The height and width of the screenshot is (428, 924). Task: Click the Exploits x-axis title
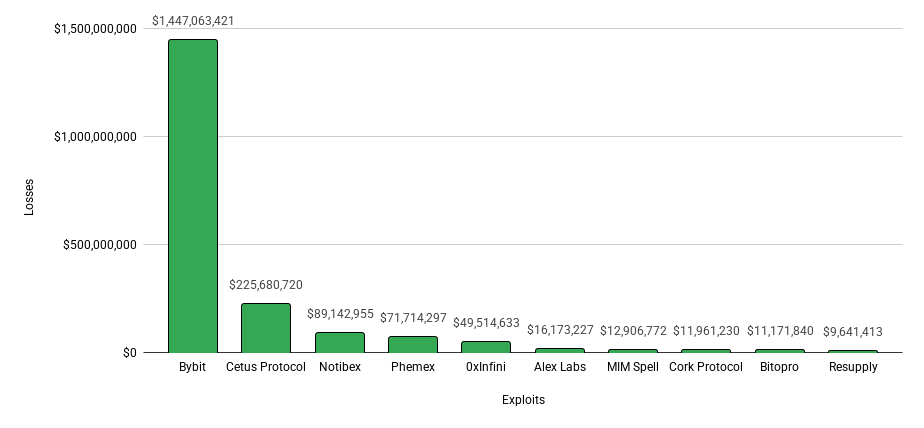(523, 400)
